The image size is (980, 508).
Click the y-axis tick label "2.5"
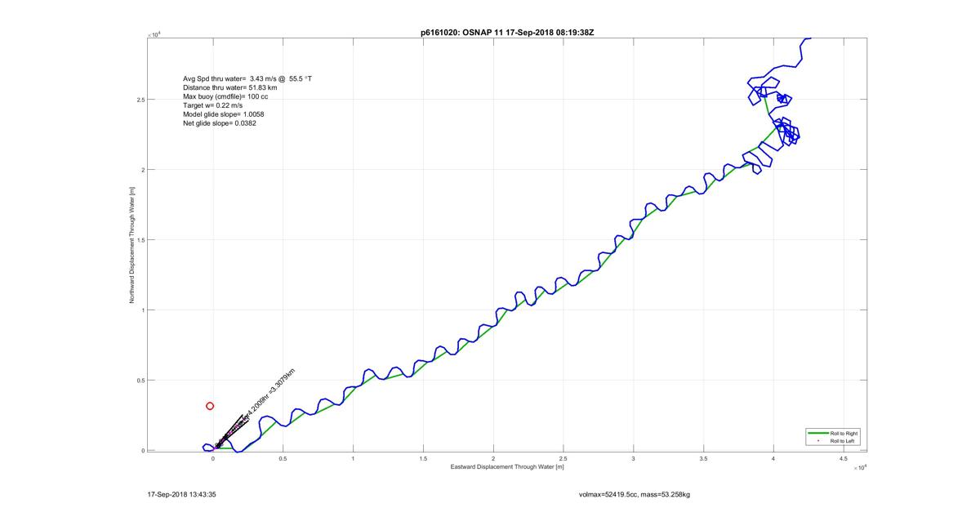click(140, 100)
